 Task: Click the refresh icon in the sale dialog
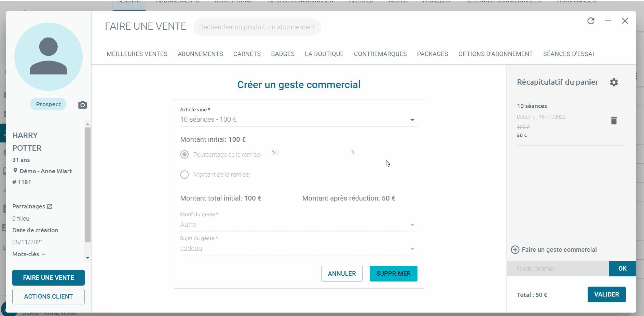tap(591, 21)
